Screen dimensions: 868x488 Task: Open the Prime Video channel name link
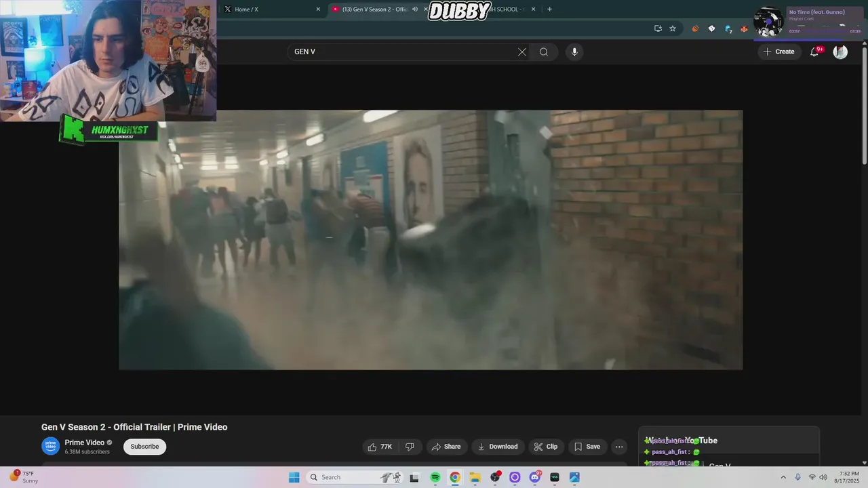click(x=84, y=443)
